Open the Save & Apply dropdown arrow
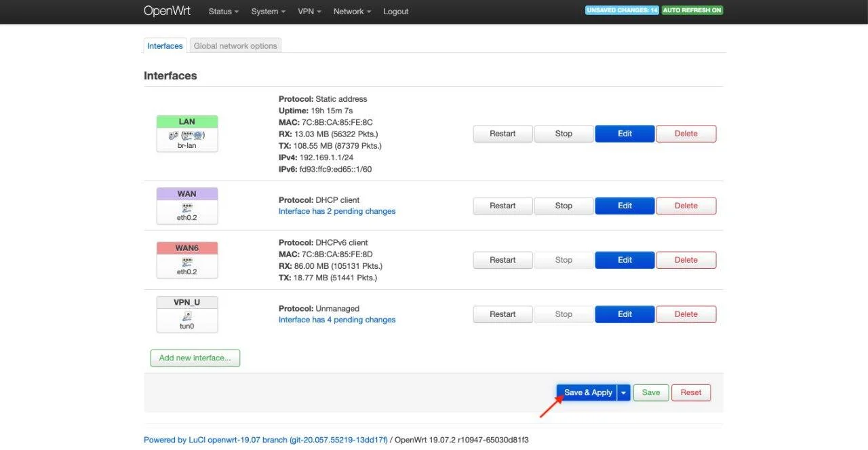The image size is (868, 450). 623,392
